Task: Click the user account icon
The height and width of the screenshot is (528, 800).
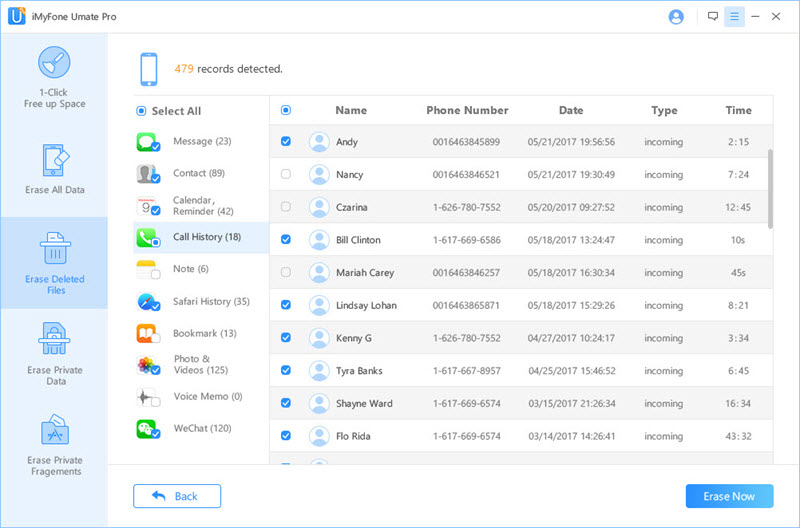Action: pyautogui.click(x=676, y=17)
